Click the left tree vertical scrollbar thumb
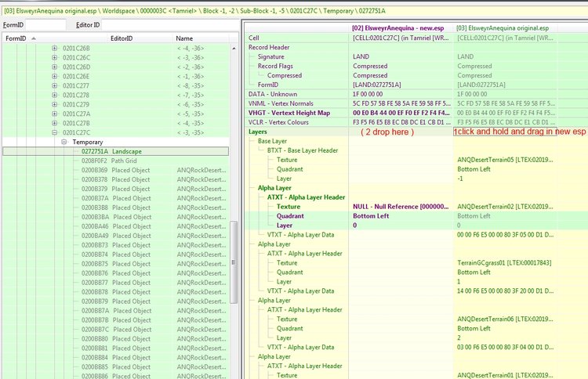Screen dimensions: 588x379 234,262
